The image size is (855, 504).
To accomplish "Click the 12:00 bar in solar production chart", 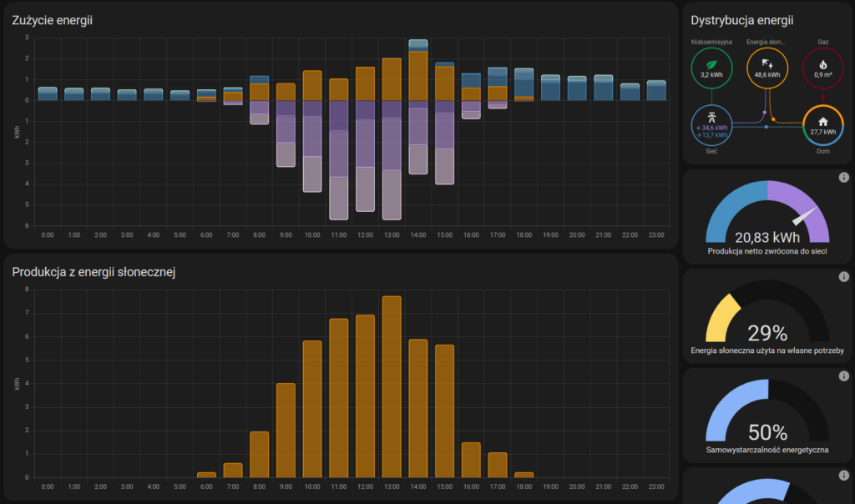I will click(x=365, y=396).
